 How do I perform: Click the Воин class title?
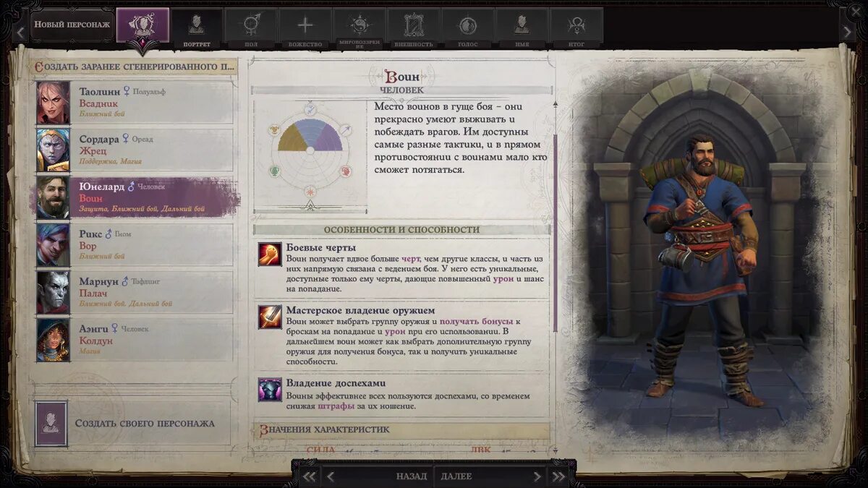tap(402, 77)
